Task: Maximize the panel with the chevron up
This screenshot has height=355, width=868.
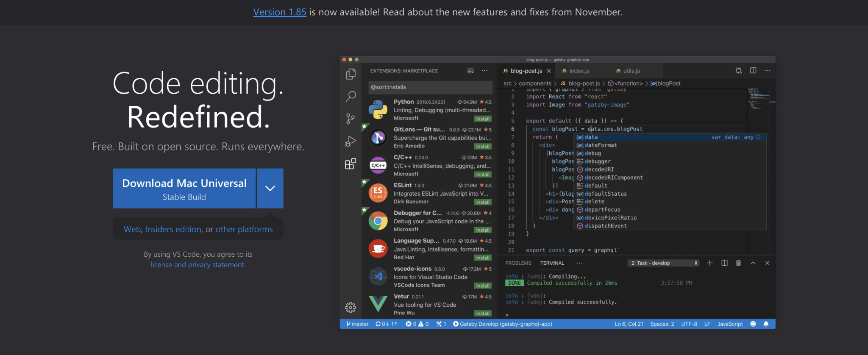Action: [753, 263]
